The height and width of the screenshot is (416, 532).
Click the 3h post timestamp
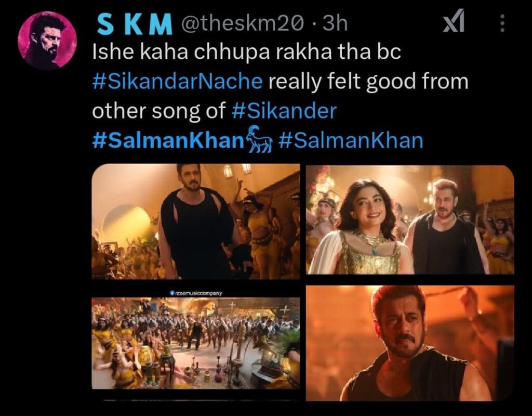[335, 24]
